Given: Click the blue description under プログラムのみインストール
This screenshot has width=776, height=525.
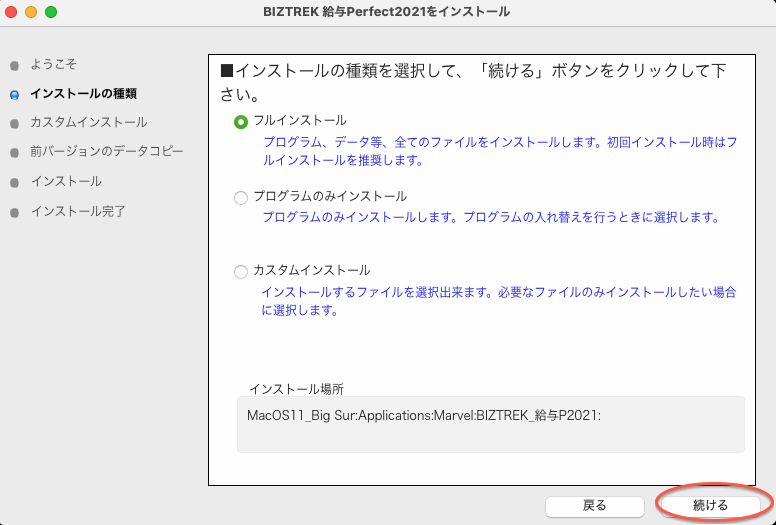Looking at the screenshot, I should [490, 217].
